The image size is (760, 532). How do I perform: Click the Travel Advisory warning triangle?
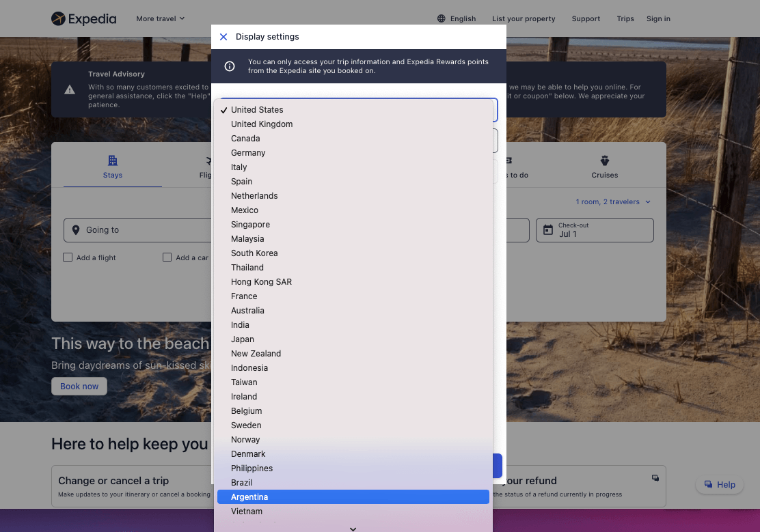(69, 89)
